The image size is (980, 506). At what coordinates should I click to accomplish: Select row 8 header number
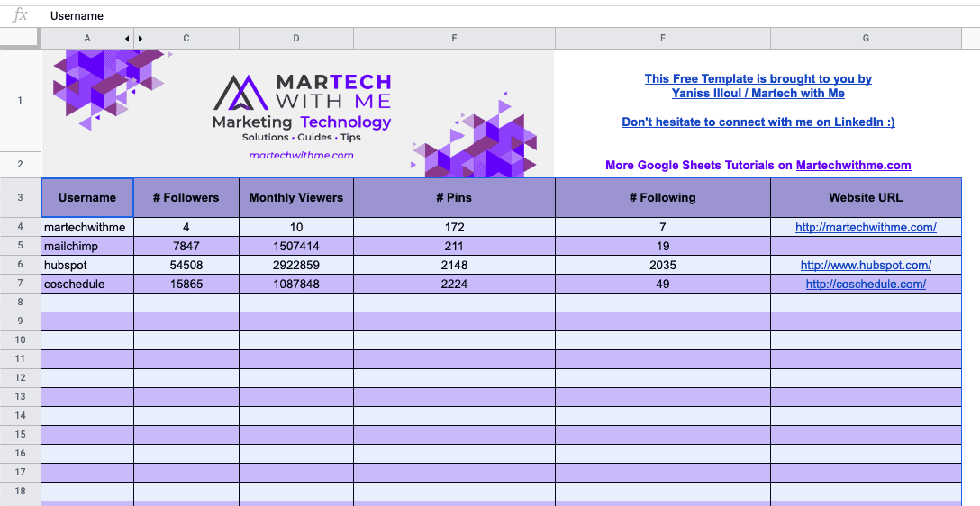click(x=21, y=303)
